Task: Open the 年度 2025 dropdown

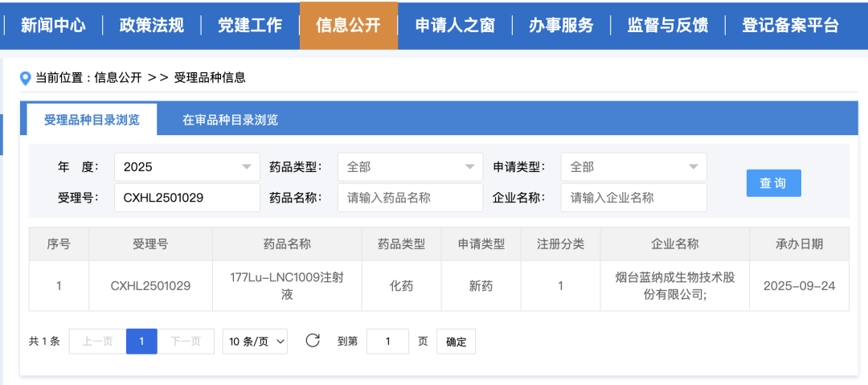Action: [186, 167]
